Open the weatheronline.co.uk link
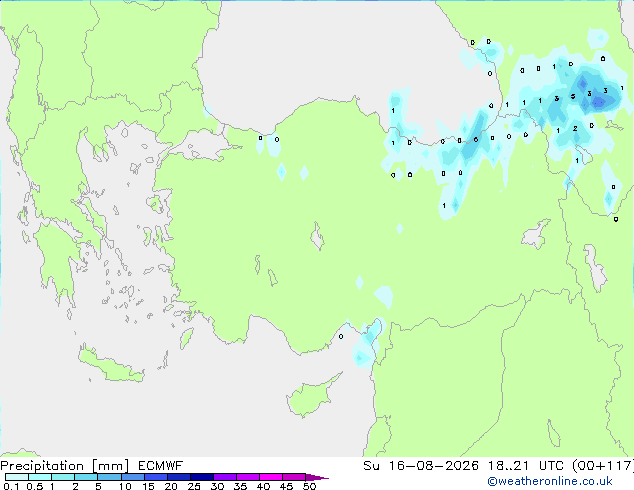Viewport: 634px width, 490px height. point(550,481)
